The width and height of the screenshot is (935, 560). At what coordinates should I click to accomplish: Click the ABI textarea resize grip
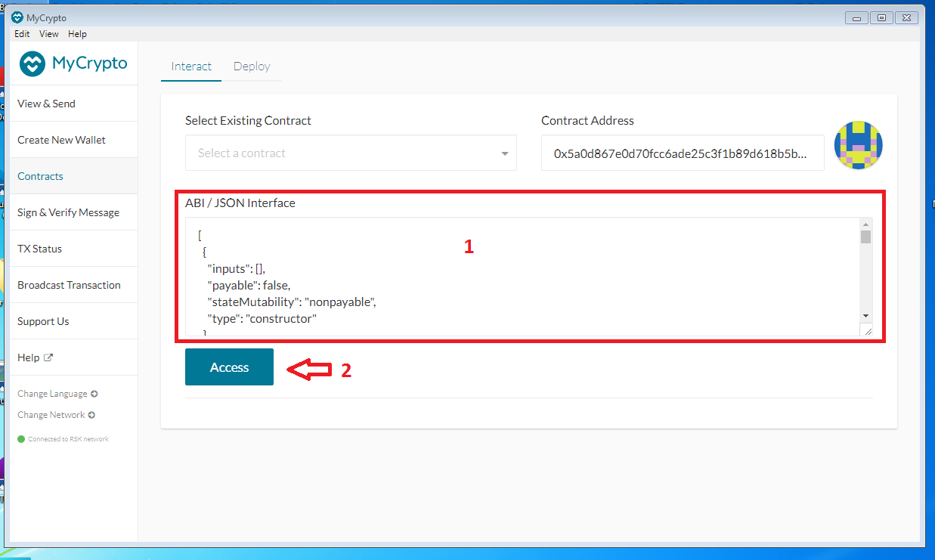click(867, 330)
